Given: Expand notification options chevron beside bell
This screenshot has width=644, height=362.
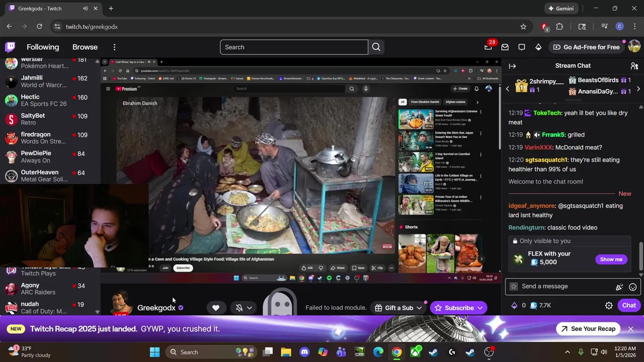Looking at the screenshot, I should tap(250, 308).
